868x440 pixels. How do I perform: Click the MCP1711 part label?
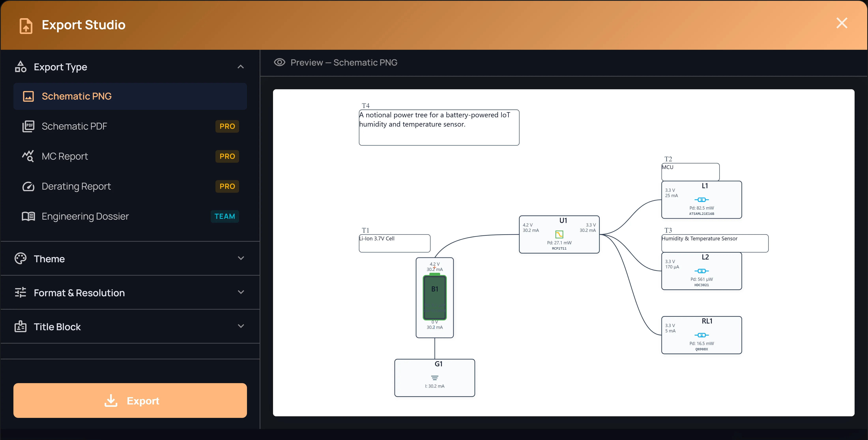[x=559, y=249]
